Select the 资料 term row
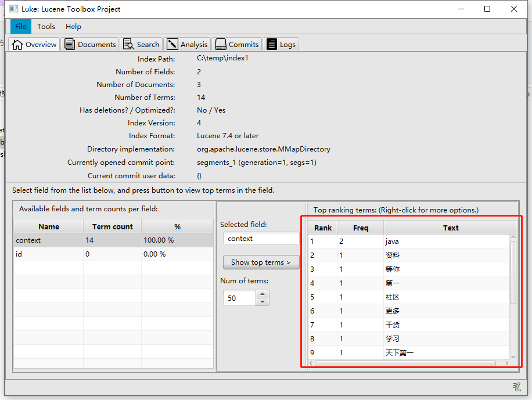This screenshot has height=400, width=532. 409,255
